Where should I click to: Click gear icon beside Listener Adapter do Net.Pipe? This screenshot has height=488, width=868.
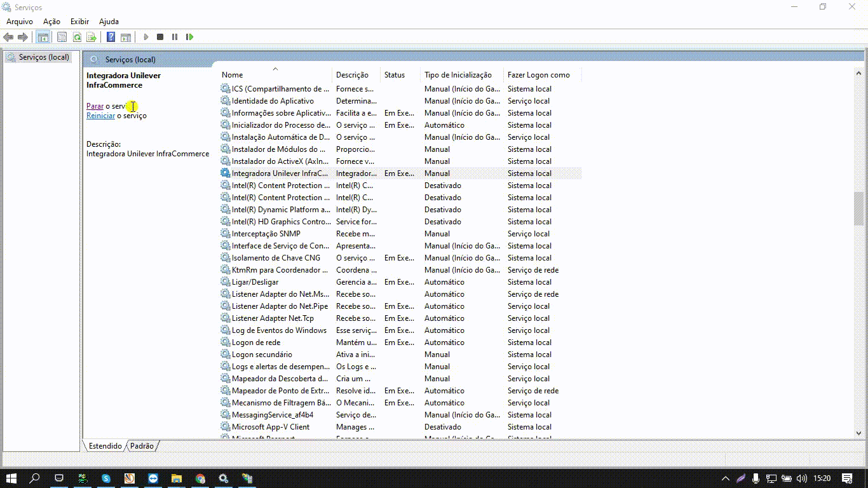[x=225, y=306]
